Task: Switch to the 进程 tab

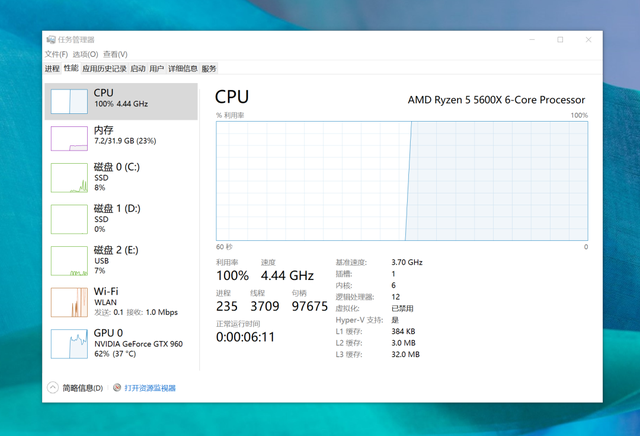Action: pos(52,69)
